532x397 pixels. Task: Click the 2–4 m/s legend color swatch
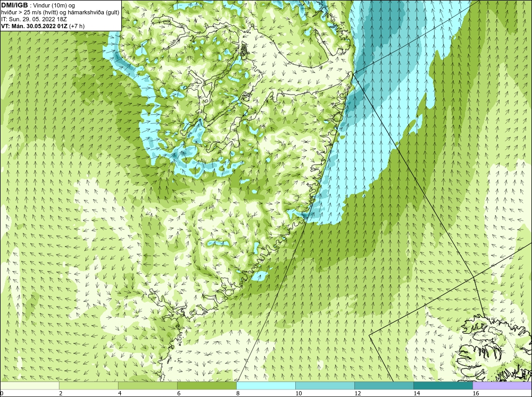coord(89,385)
